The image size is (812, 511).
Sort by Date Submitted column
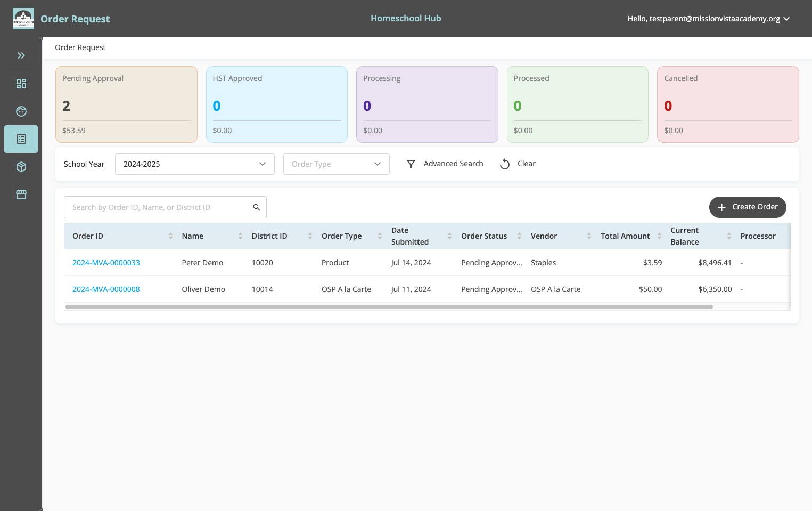pyautogui.click(x=449, y=236)
